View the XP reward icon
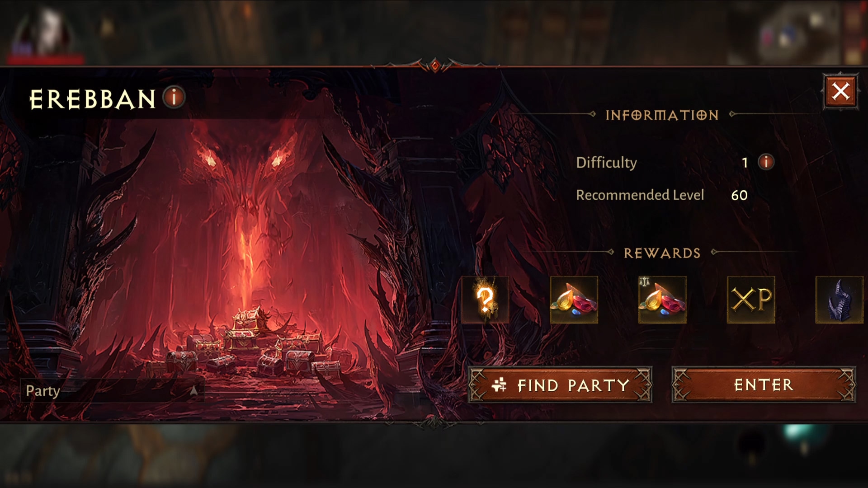The image size is (868, 488). pyautogui.click(x=751, y=300)
